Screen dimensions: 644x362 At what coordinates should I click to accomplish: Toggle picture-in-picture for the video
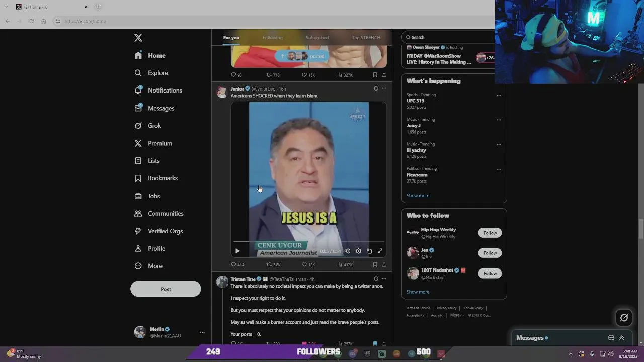(369, 251)
